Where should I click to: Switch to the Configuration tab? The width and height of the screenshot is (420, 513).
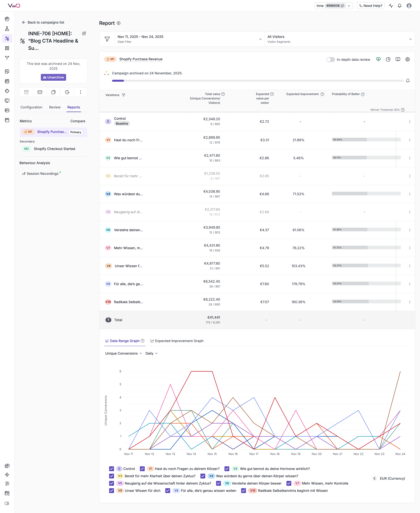coord(31,107)
